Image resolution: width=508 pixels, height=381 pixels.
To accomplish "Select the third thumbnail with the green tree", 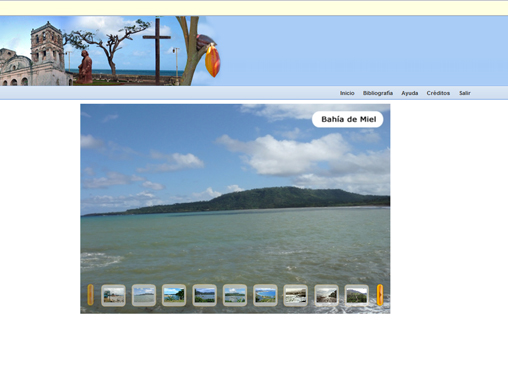I will point(174,295).
